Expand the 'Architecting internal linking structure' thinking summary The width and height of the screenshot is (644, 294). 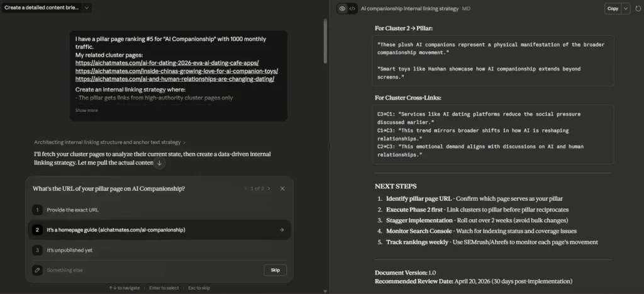click(x=109, y=142)
